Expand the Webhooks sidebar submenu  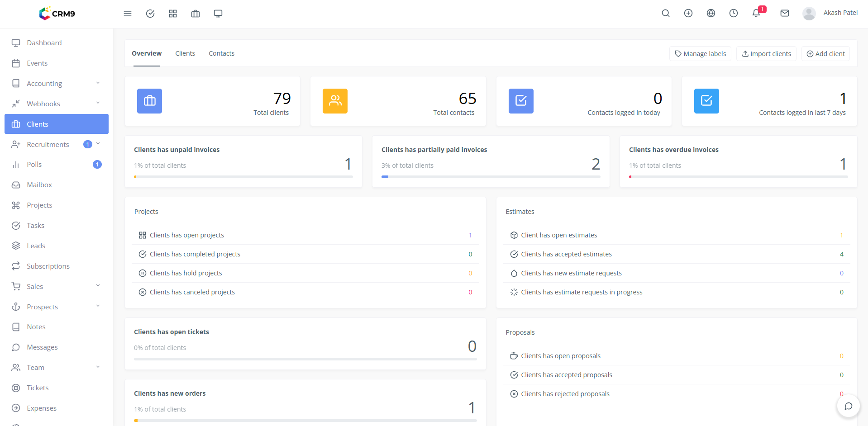click(57, 104)
